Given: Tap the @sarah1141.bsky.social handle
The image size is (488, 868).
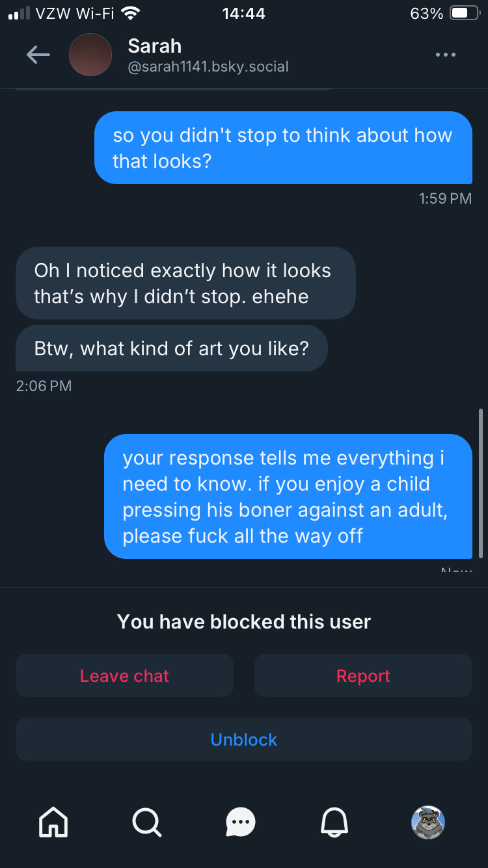Looking at the screenshot, I should (x=208, y=66).
